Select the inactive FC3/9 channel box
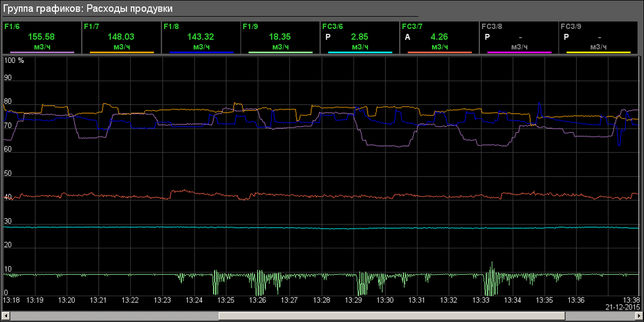 [599, 38]
